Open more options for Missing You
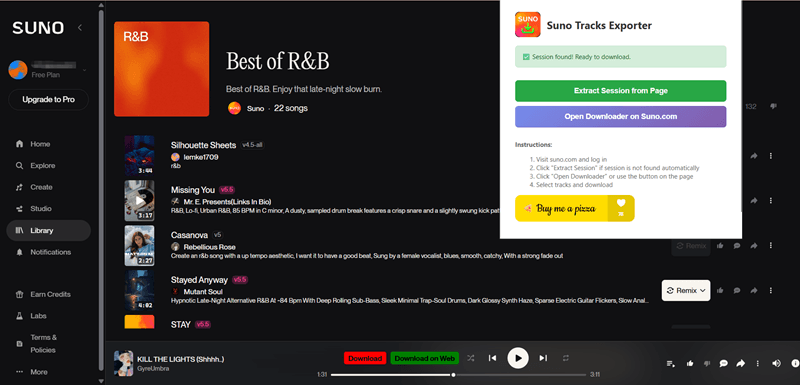The height and width of the screenshot is (385, 800). point(770,200)
